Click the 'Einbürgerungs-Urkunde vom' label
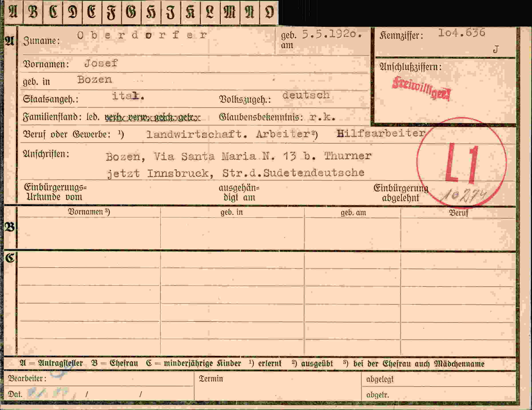Viewport: 532px width, 410px height. point(55,192)
